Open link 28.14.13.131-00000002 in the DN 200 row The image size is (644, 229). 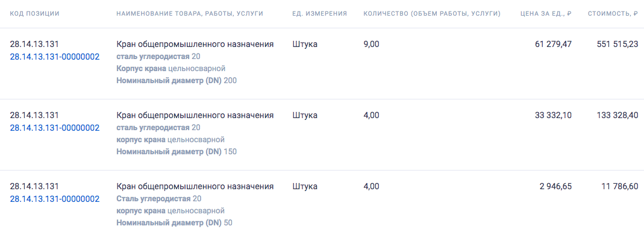click(x=55, y=57)
